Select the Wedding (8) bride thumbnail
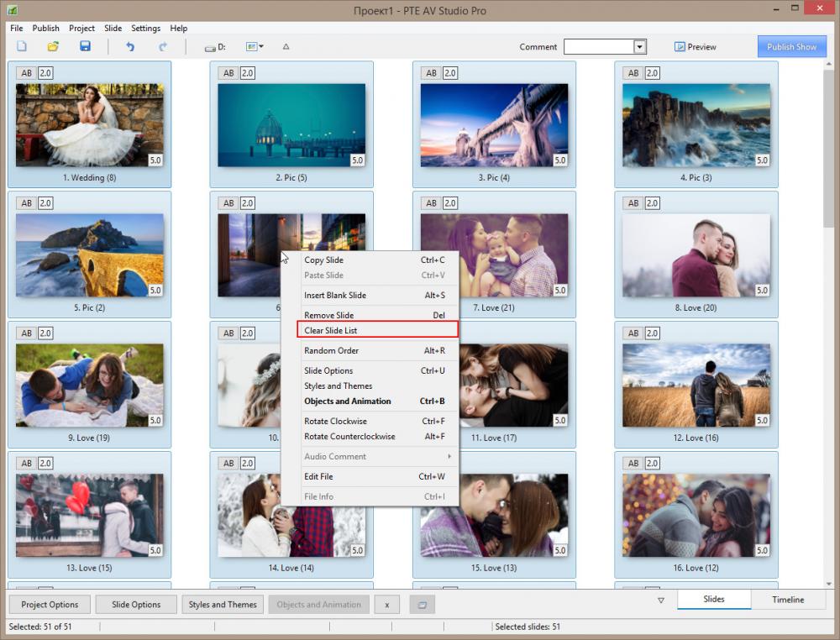The height and width of the screenshot is (640, 840). [x=90, y=125]
